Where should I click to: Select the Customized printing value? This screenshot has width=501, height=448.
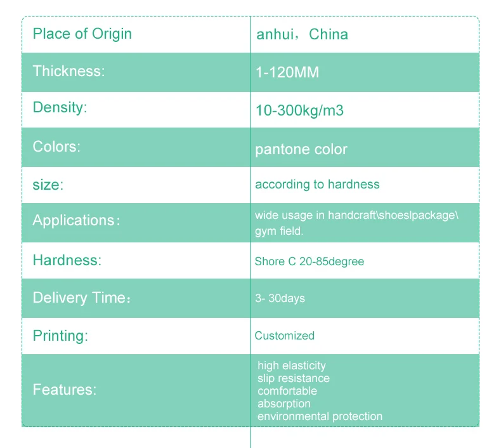coord(284,336)
